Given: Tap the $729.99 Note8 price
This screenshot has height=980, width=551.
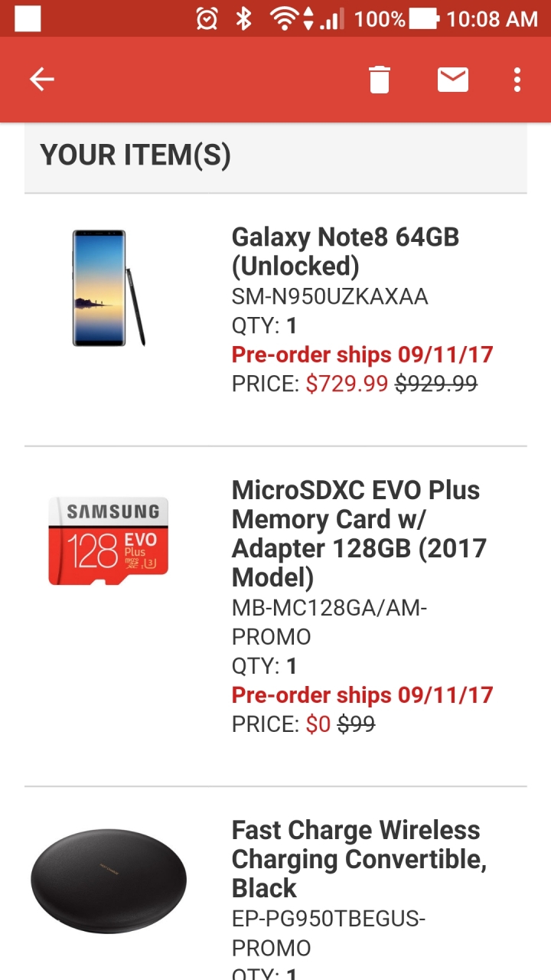Looking at the screenshot, I should tap(347, 384).
